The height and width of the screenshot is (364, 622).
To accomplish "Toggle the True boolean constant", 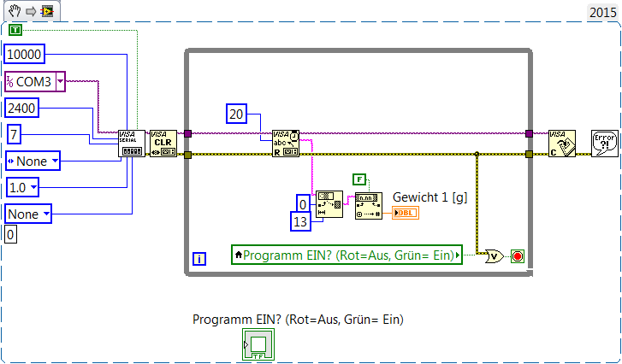I will pos(15,30).
